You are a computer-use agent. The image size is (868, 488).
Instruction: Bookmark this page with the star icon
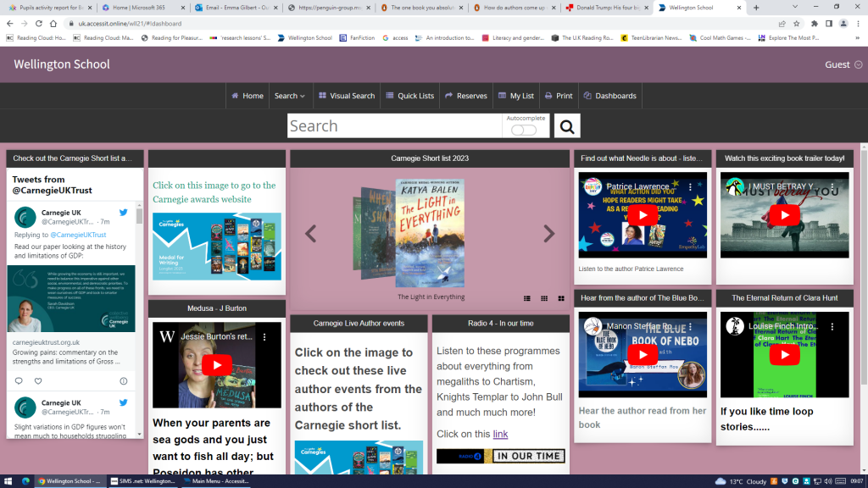pos(797,24)
